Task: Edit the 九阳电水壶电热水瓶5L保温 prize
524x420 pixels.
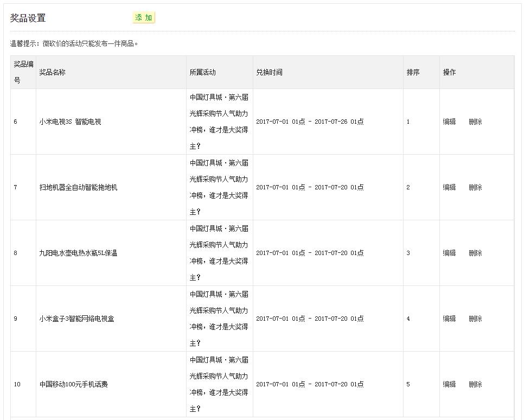Action: click(449, 253)
